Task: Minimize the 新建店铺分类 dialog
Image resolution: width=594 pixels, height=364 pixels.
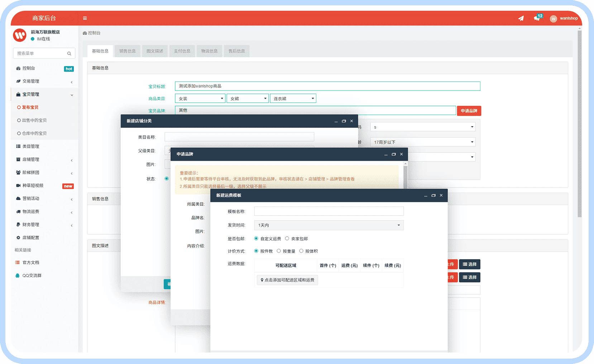Action: pos(336,121)
